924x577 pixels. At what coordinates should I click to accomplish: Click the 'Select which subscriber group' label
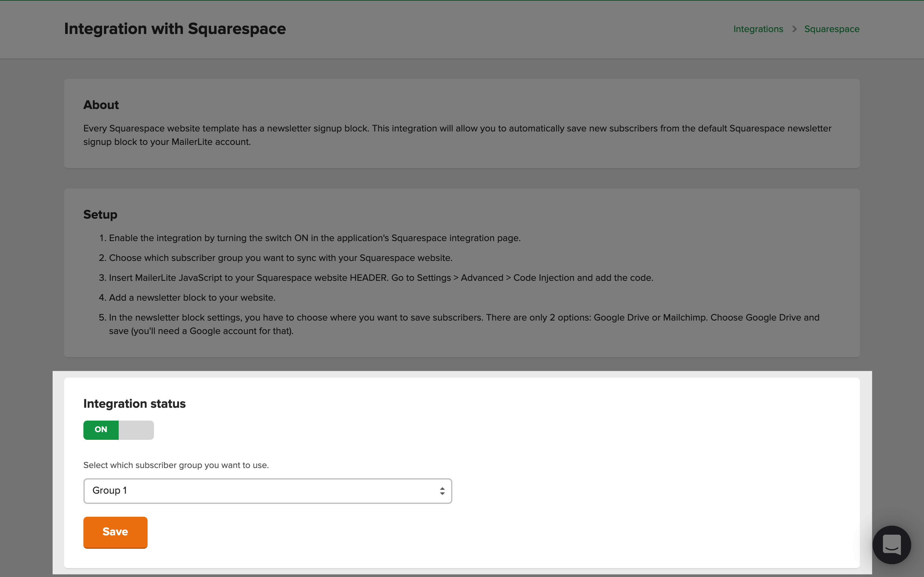click(x=176, y=465)
